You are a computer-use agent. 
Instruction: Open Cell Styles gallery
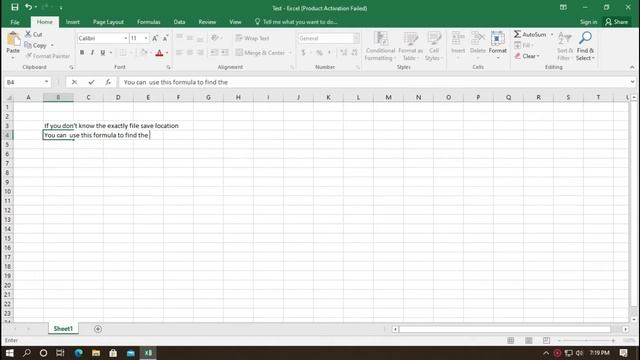tap(434, 46)
